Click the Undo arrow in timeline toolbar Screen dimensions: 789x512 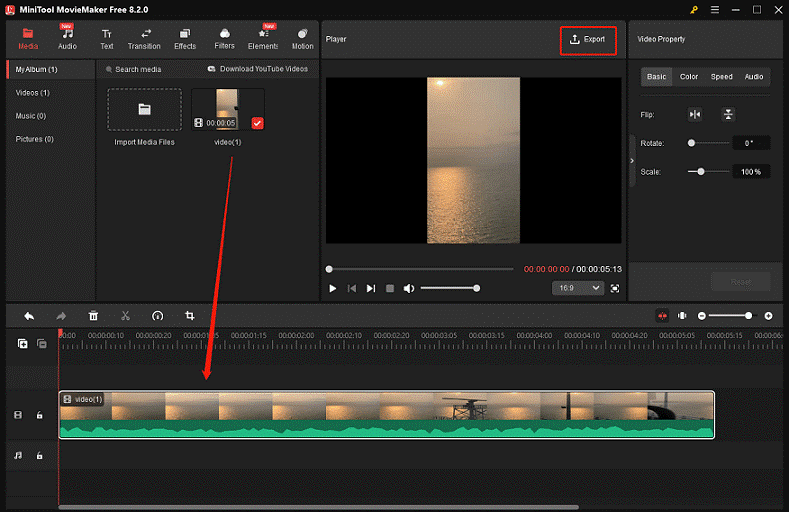point(29,315)
